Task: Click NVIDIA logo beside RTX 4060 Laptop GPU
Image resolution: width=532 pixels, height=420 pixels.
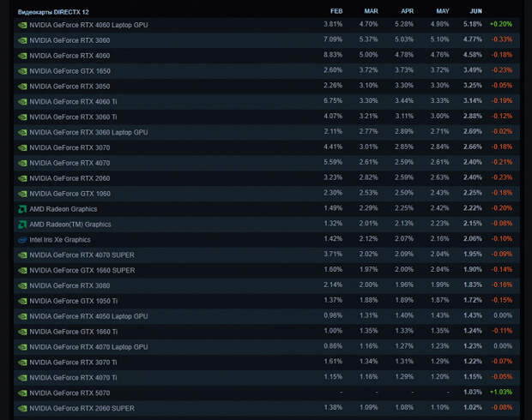Action: pos(22,25)
